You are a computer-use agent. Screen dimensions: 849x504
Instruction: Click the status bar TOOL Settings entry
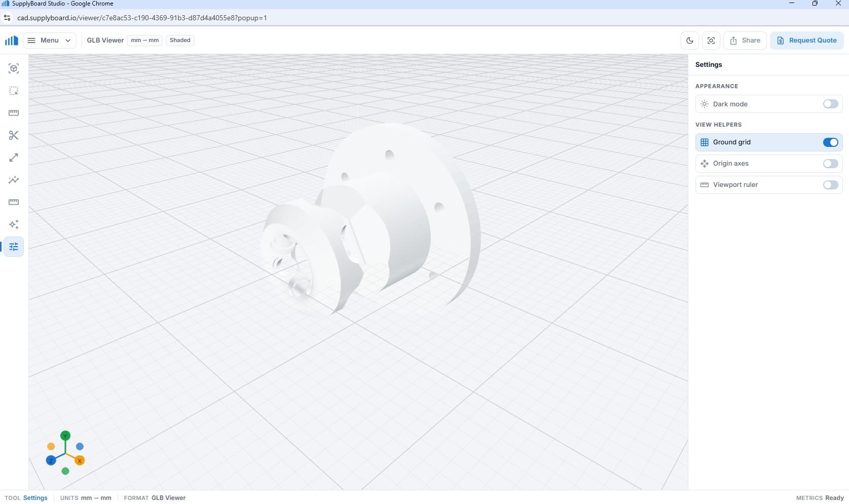tap(26, 498)
